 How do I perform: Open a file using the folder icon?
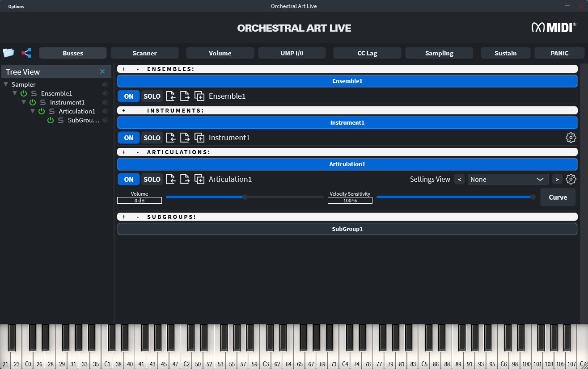pyautogui.click(x=8, y=53)
